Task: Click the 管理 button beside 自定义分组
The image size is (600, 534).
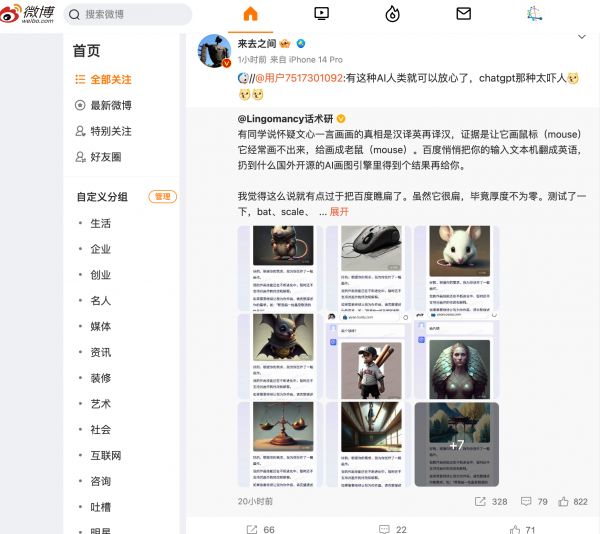Action: click(163, 197)
